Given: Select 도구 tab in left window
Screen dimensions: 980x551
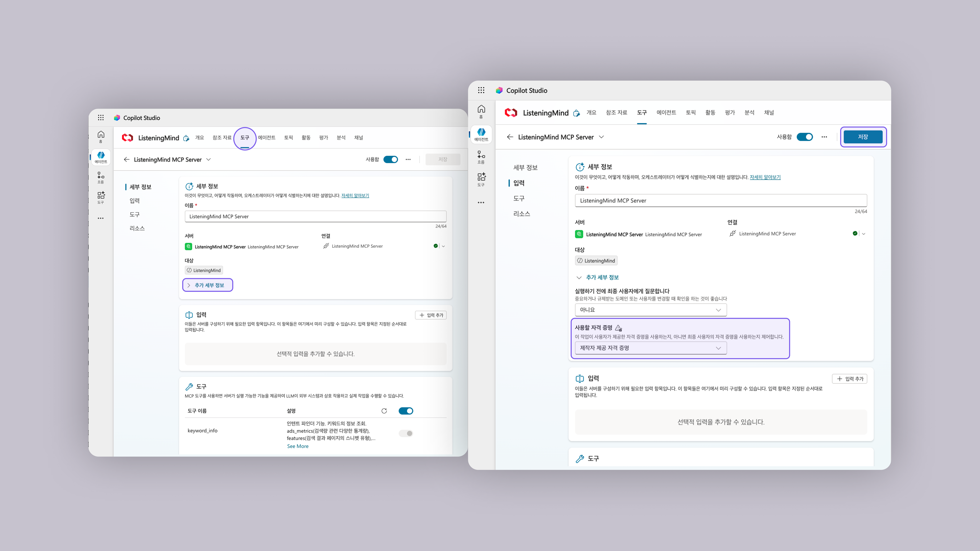Looking at the screenshot, I should coord(245,138).
